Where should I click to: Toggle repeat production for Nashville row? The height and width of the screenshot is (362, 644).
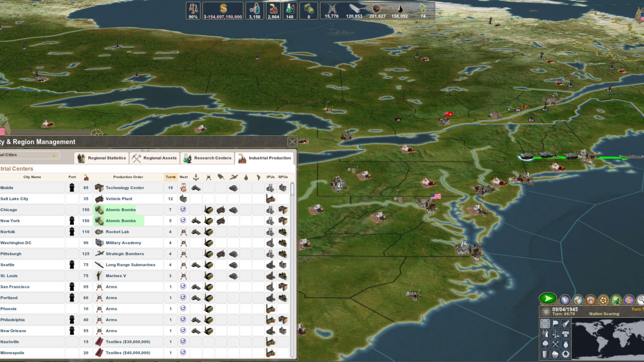click(x=183, y=342)
